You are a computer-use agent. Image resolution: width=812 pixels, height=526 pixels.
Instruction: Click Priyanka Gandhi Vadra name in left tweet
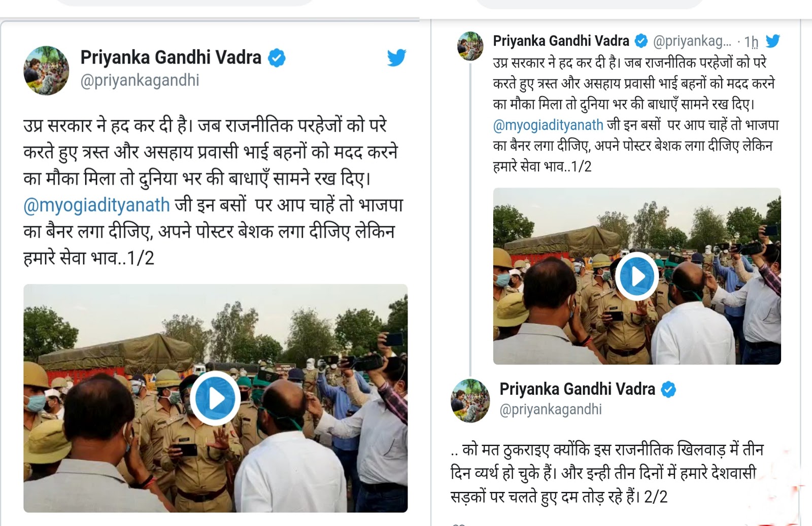click(171, 57)
